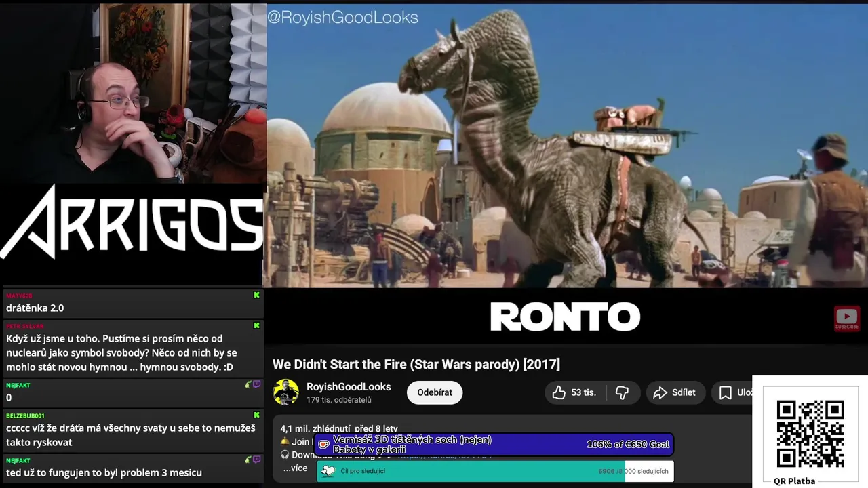Open the RoyishGoodLooks channel avatar
The image size is (868, 488).
pos(285,392)
